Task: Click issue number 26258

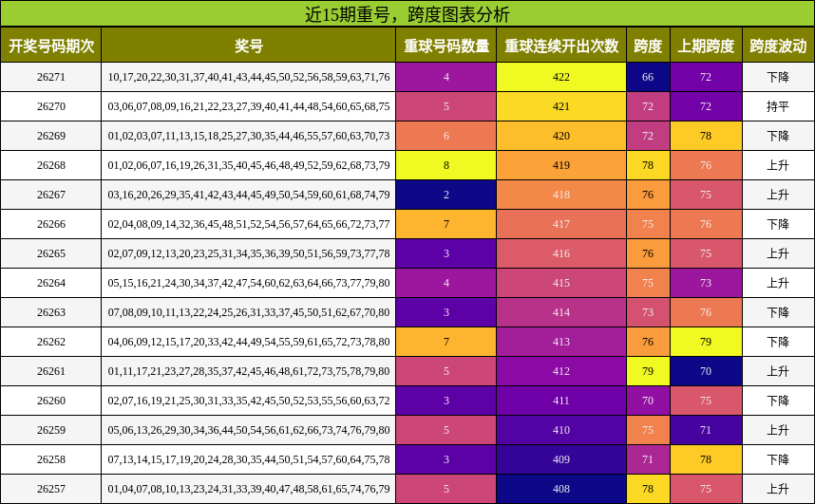Action: coord(51,459)
